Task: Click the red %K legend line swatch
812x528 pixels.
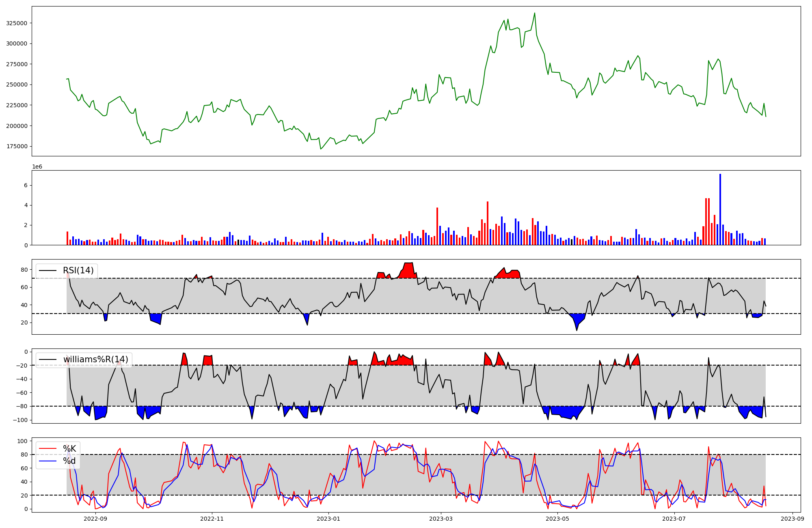Action: (x=47, y=449)
